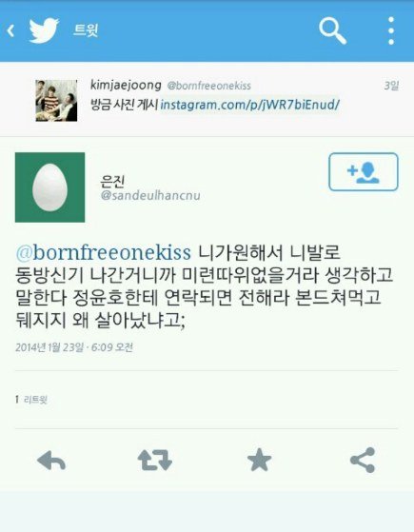
Task: Tap the back arrow in header
Action: [x=10, y=30]
